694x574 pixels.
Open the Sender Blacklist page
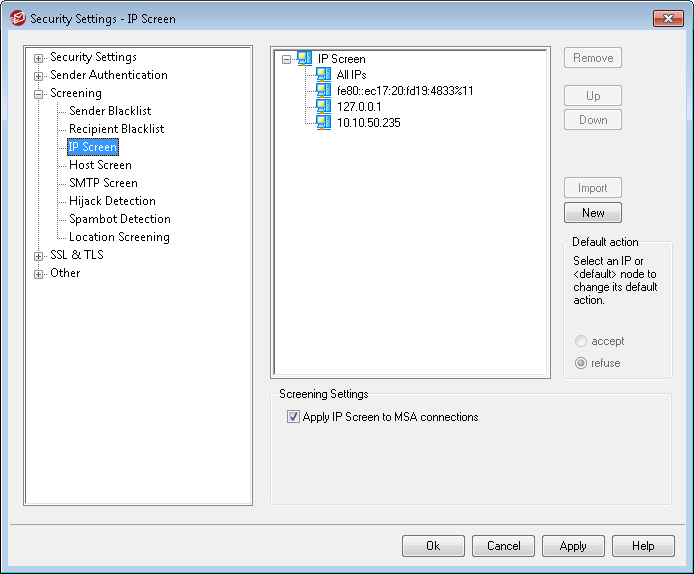coord(110,111)
